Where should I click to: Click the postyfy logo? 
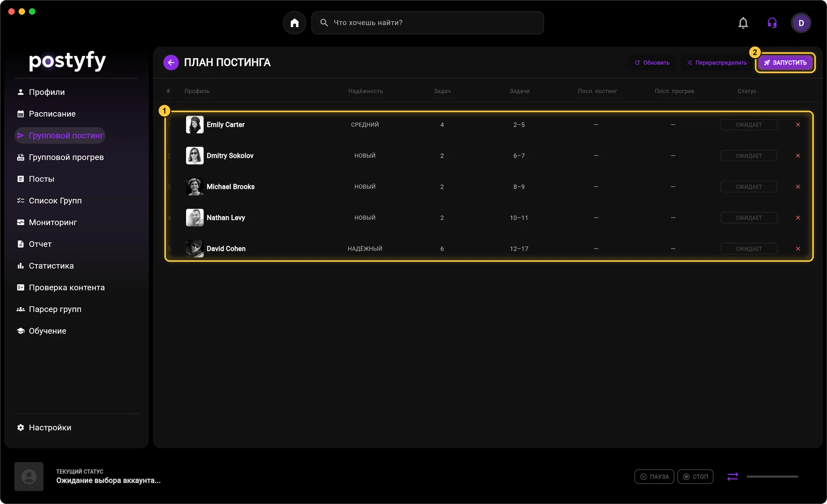pos(67,61)
